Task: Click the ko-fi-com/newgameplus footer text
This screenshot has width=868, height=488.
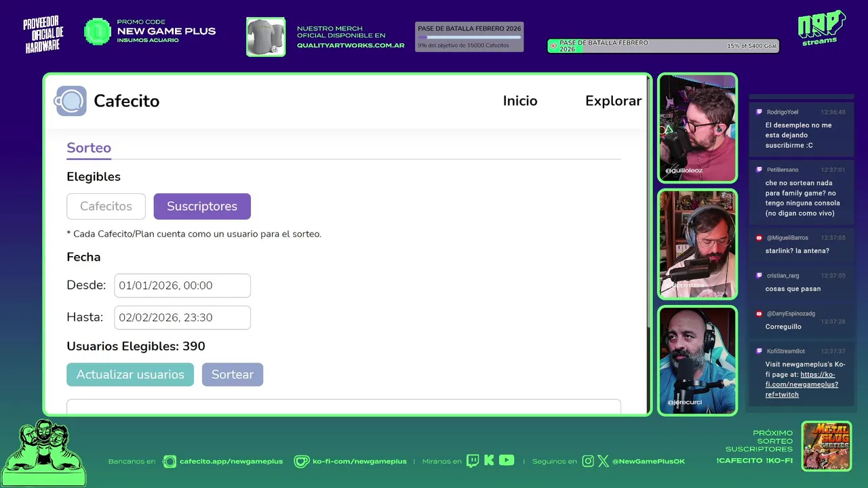Action: click(359, 462)
